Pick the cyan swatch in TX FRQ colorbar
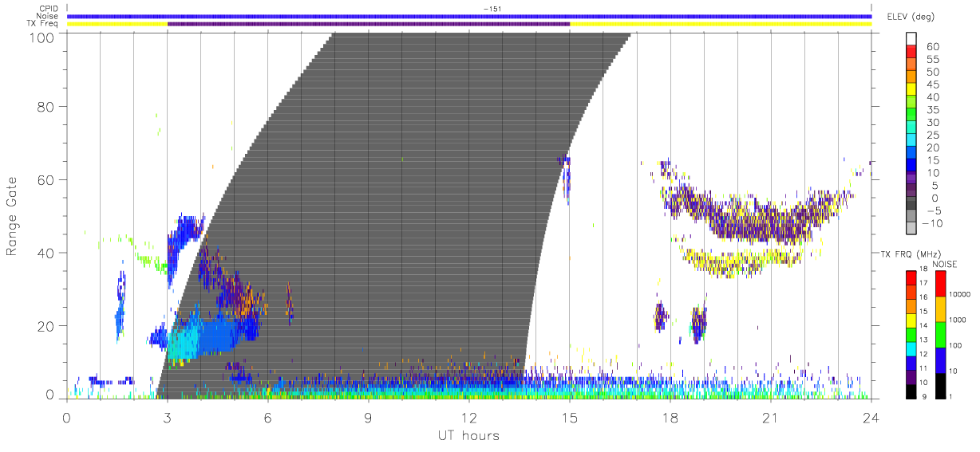980x452 pixels. [x=911, y=348]
